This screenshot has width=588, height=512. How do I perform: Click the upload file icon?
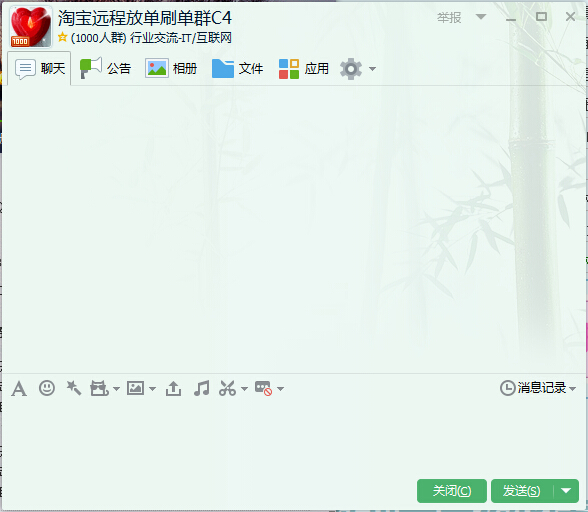(173, 388)
